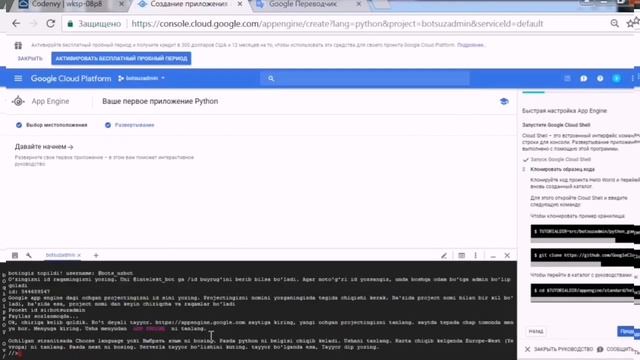
Task: Select the Развертывание step
Action: tap(130, 125)
